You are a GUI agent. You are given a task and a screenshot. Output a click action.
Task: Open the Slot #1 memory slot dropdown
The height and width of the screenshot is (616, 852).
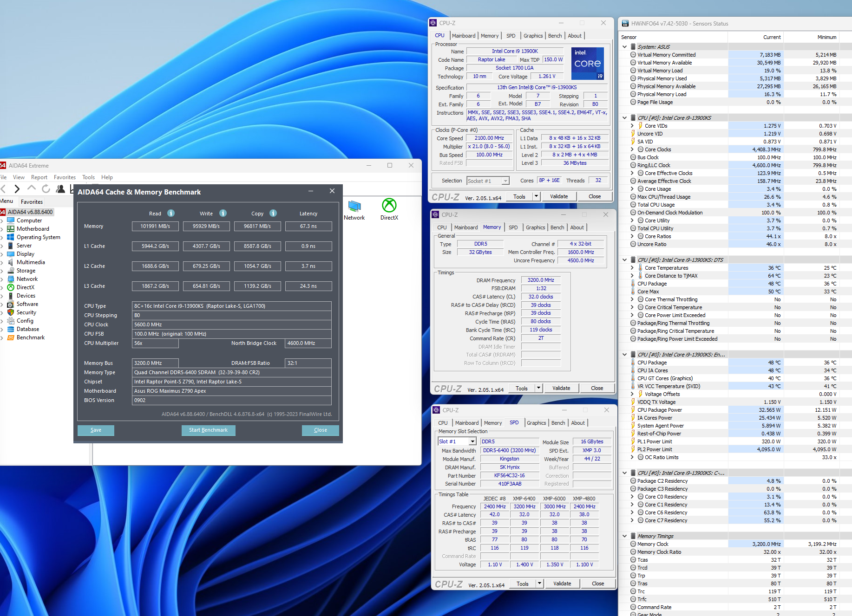pyautogui.click(x=472, y=441)
